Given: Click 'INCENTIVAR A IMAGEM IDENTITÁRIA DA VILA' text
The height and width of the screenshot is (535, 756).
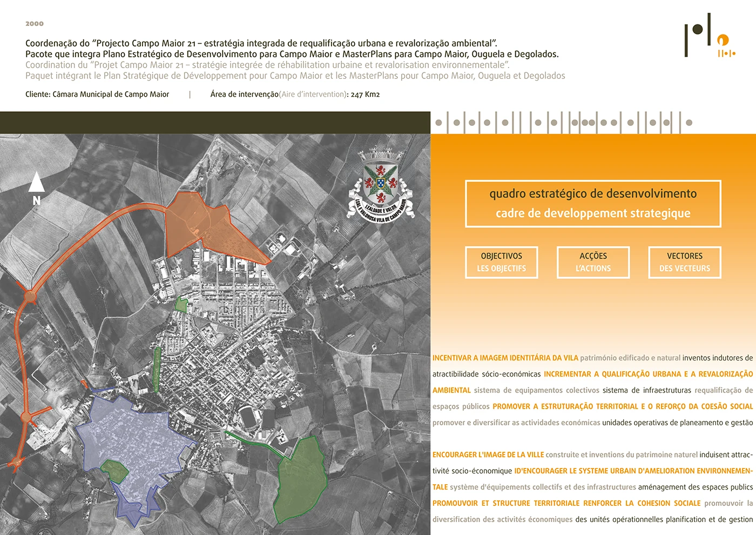Looking at the screenshot, I should pyautogui.click(x=505, y=358).
